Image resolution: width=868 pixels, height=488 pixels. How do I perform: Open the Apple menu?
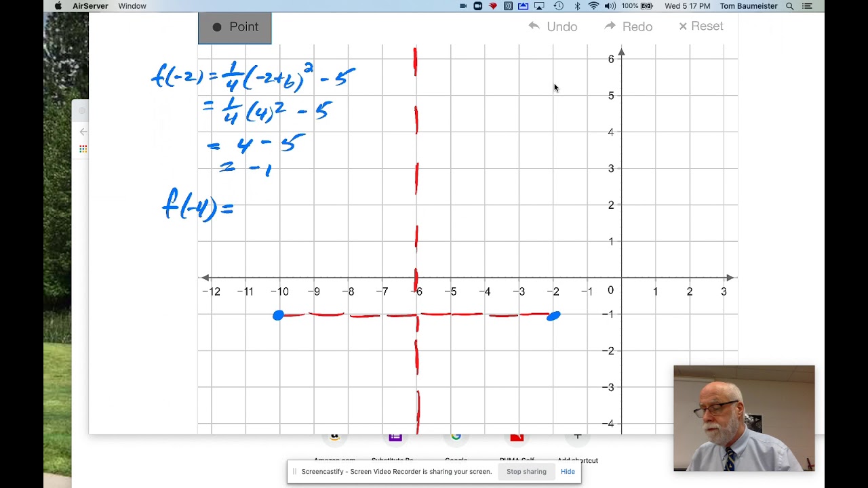click(58, 6)
